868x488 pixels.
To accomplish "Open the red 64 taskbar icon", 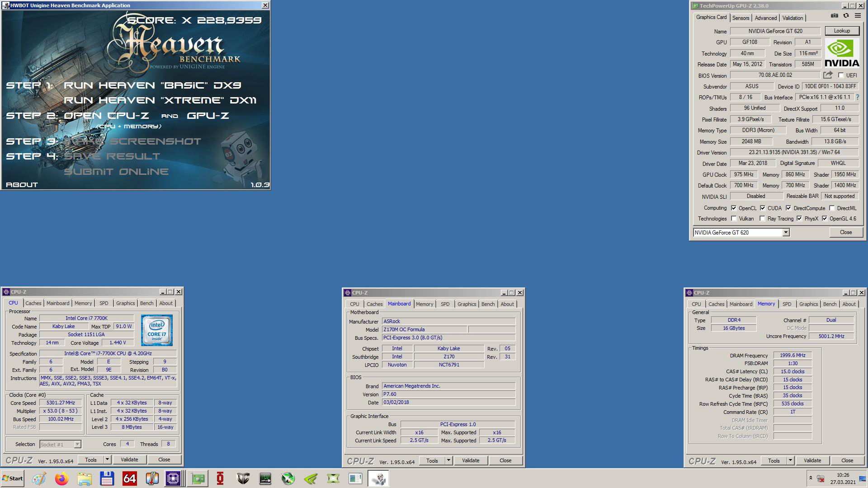I will coord(129,479).
